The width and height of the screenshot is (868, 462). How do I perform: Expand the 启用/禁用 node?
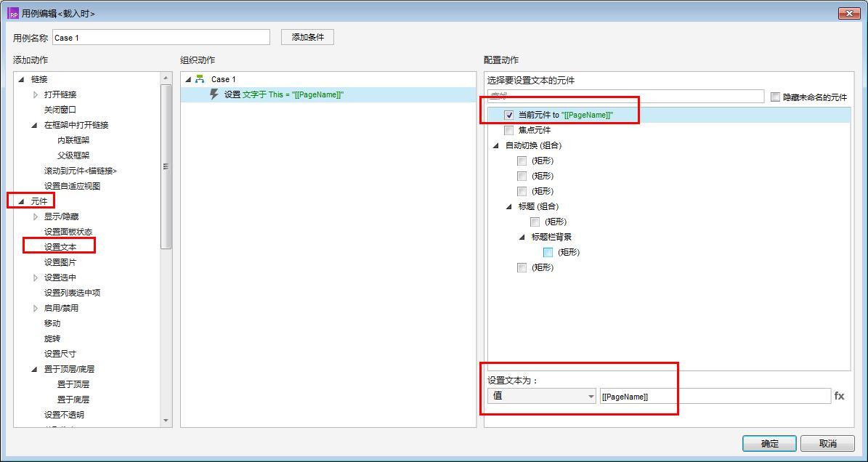(36, 308)
